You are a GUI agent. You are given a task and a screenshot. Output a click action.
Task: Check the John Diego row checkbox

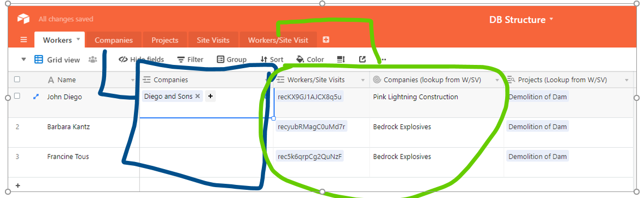(17, 96)
